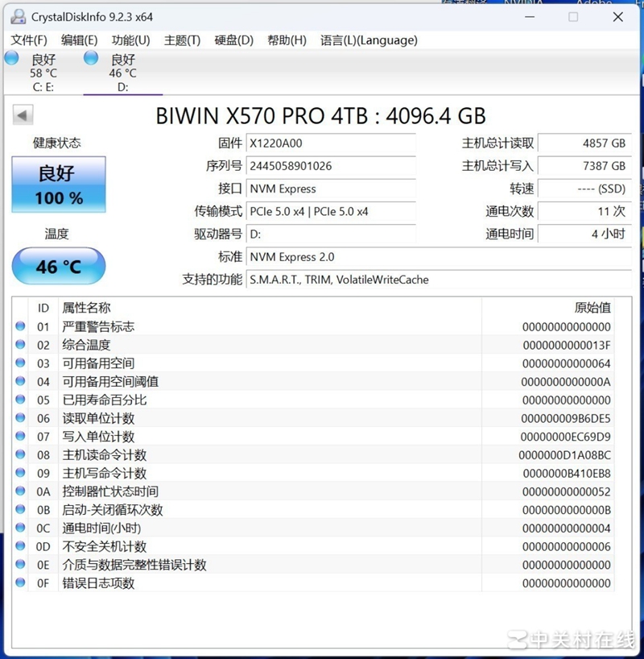The image size is (644, 659).
Task: Click raw value 0000000B410EB8
Action: click(567, 473)
